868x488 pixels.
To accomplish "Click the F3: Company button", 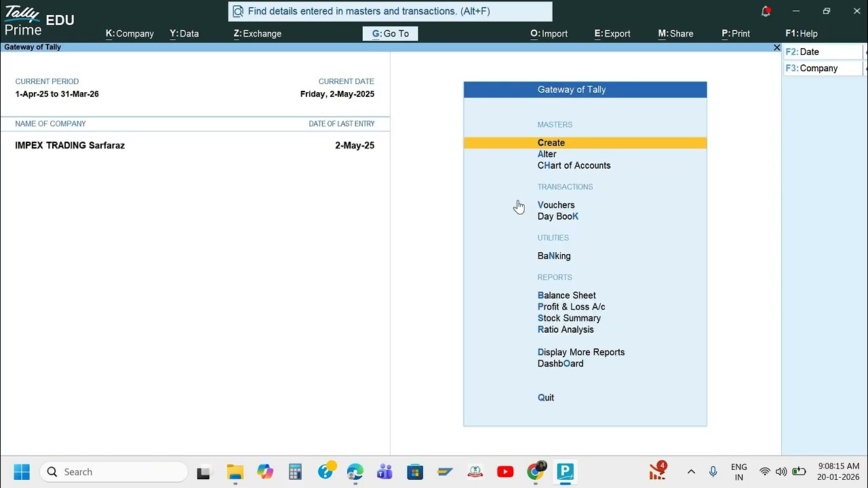I will coord(823,68).
